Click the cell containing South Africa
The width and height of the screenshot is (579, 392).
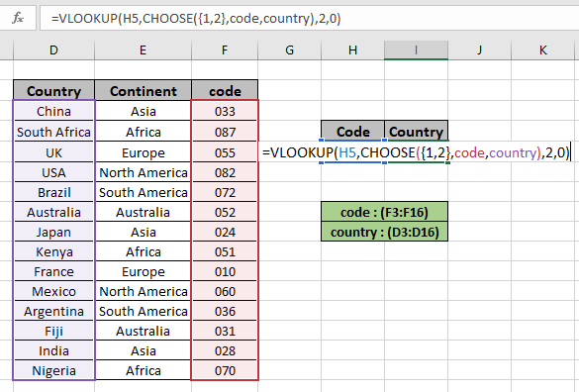click(53, 132)
